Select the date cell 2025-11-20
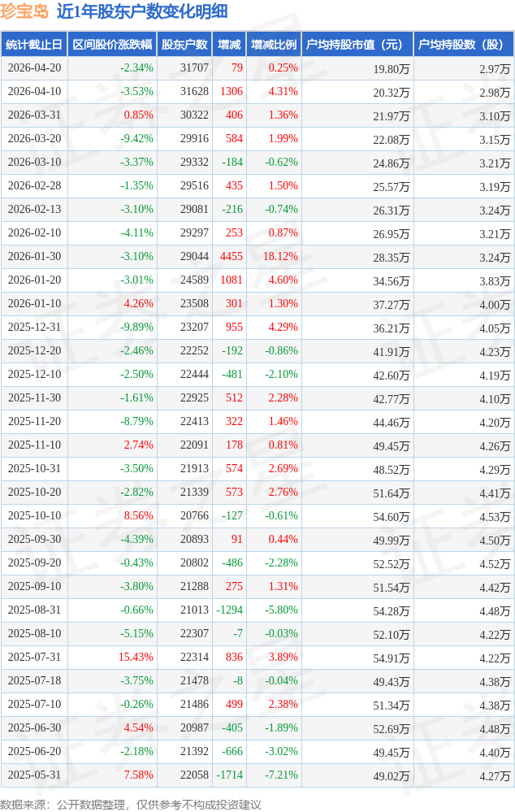Screen dimensions: 515x812 (x=34, y=421)
